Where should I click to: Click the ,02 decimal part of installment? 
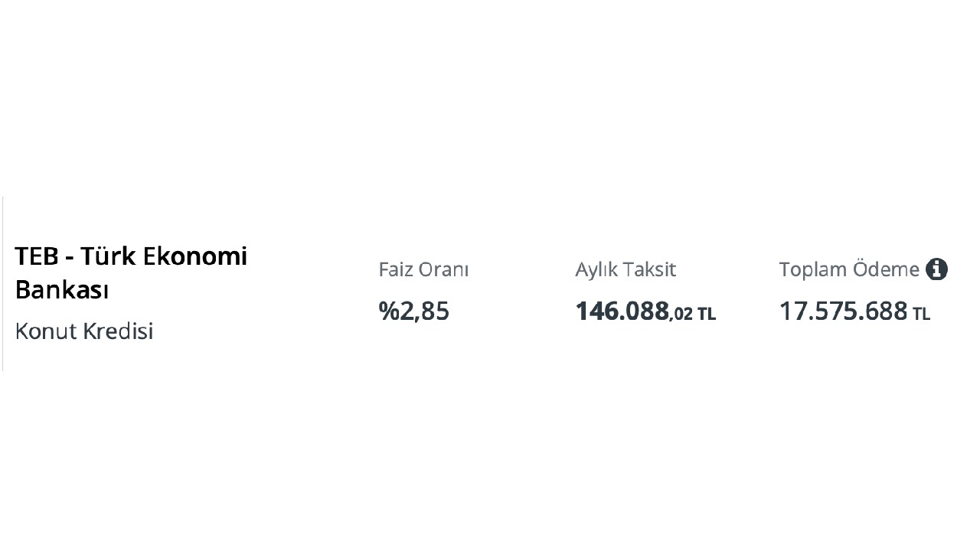(x=681, y=314)
